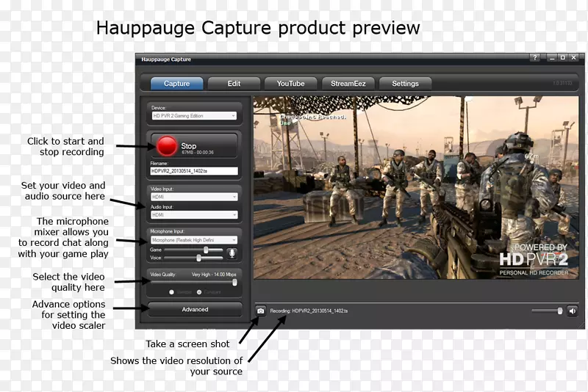
Task: Open the Edit tab
Action: tap(234, 84)
